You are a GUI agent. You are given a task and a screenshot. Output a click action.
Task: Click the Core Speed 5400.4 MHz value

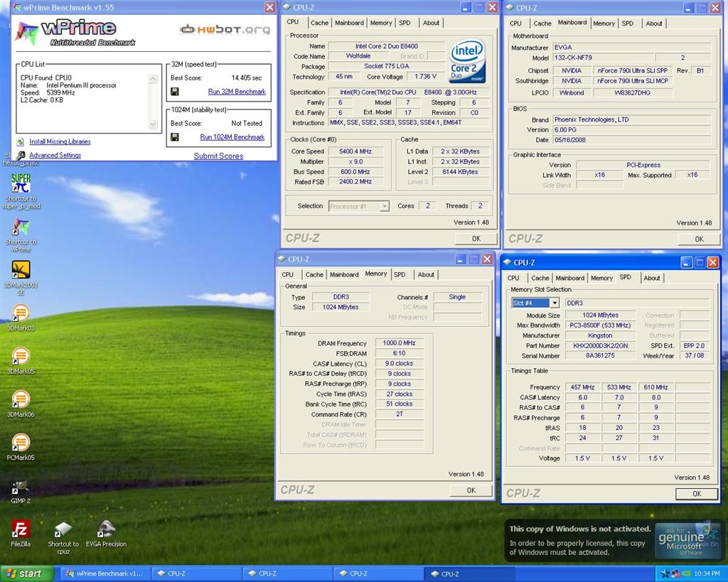pyautogui.click(x=355, y=151)
